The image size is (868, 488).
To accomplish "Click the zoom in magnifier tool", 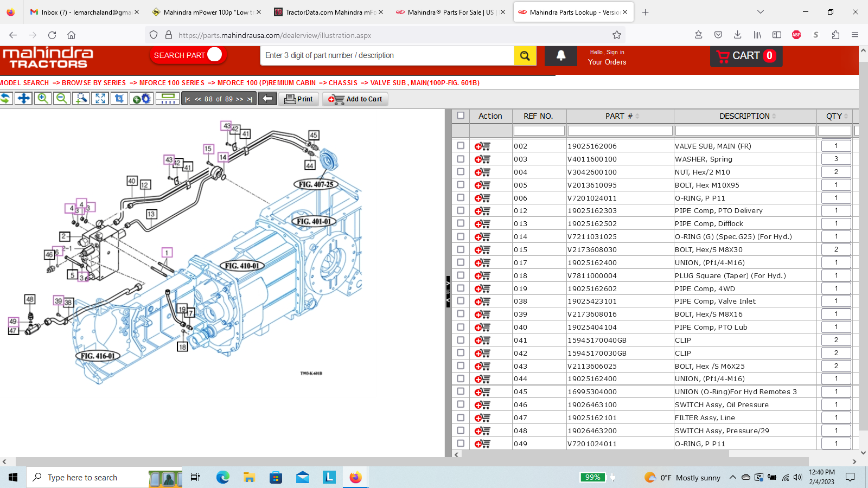I will pyautogui.click(x=43, y=98).
